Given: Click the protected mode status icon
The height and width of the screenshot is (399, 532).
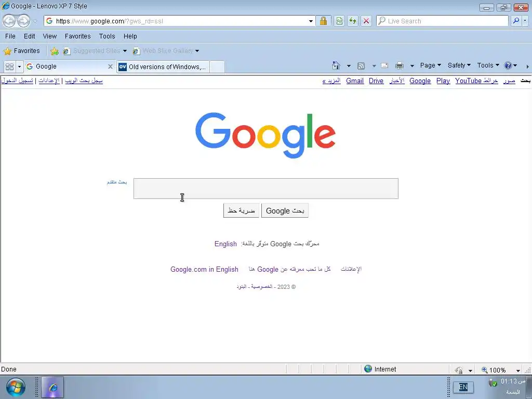Looking at the screenshot, I should pyautogui.click(x=459, y=370).
